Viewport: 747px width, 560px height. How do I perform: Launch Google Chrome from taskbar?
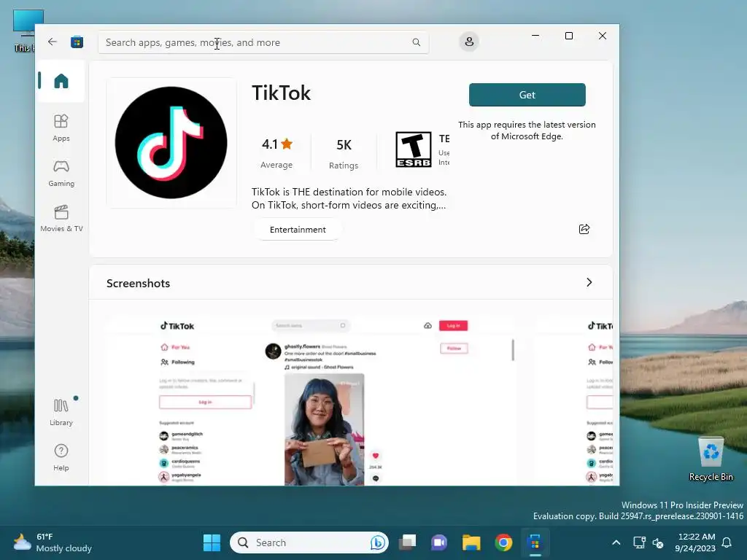click(x=503, y=542)
